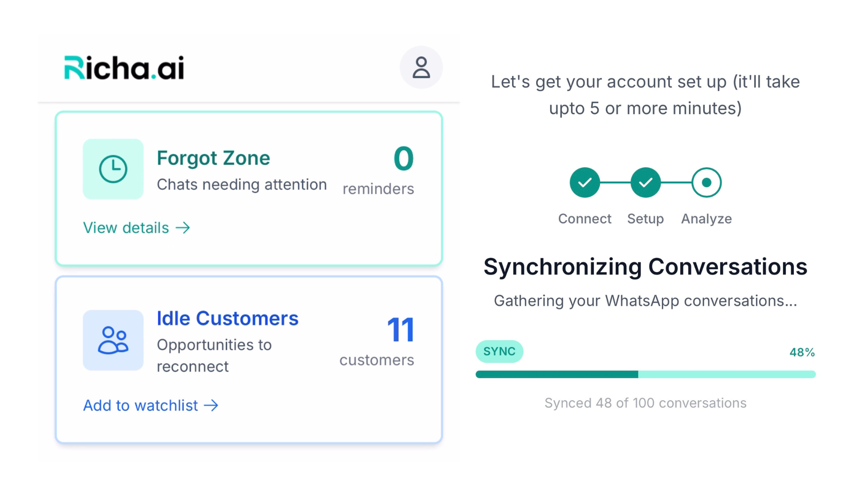Click the Forgot Zone clock icon
868x488 pixels.
coord(113,169)
